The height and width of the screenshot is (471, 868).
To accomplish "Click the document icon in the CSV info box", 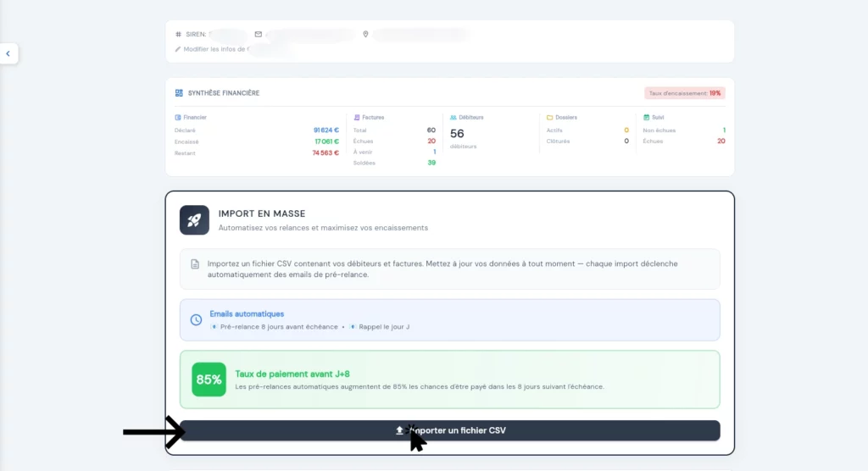I will (195, 264).
